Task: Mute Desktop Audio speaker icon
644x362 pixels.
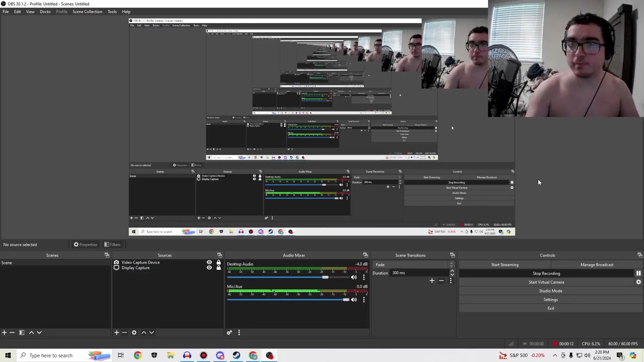Action: coord(354,277)
